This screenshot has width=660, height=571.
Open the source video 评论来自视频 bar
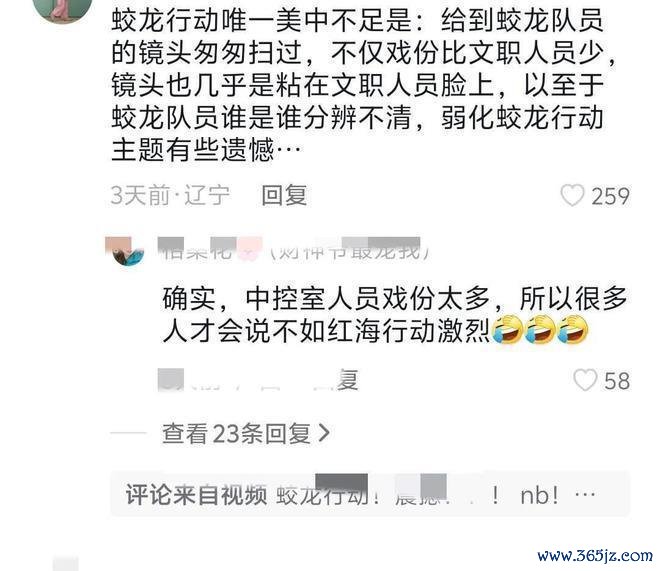click(370, 494)
